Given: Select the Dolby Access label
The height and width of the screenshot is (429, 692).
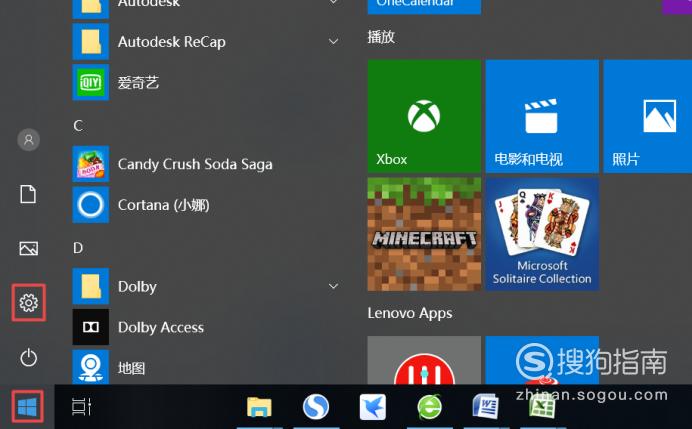Looking at the screenshot, I should (x=161, y=327).
